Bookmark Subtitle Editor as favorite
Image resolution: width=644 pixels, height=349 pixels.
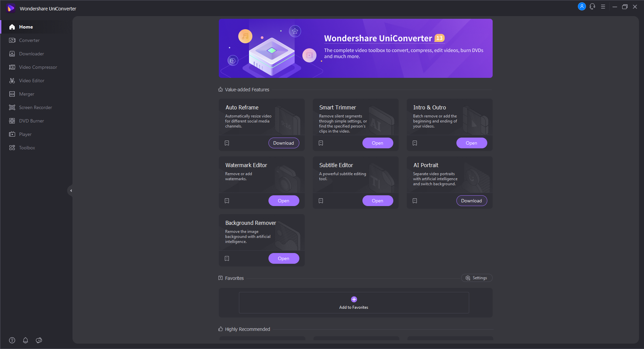click(x=321, y=201)
